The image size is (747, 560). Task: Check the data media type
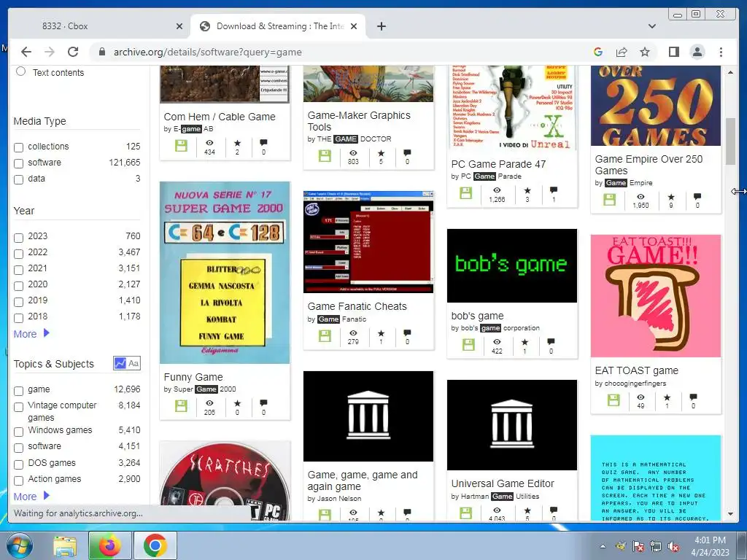[18, 179]
